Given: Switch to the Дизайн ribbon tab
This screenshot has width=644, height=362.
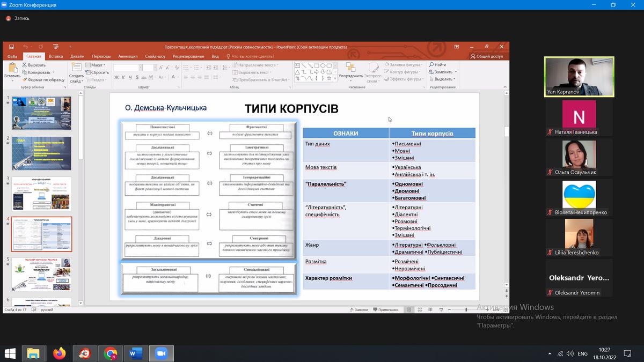Looking at the screenshot, I should click(77, 56).
